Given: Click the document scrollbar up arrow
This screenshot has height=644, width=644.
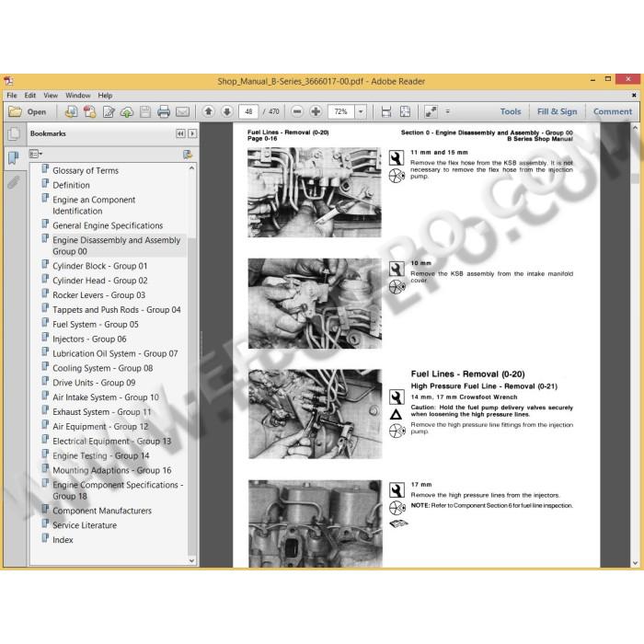Looking at the screenshot, I should pyautogui.click(x=636, y=128).
